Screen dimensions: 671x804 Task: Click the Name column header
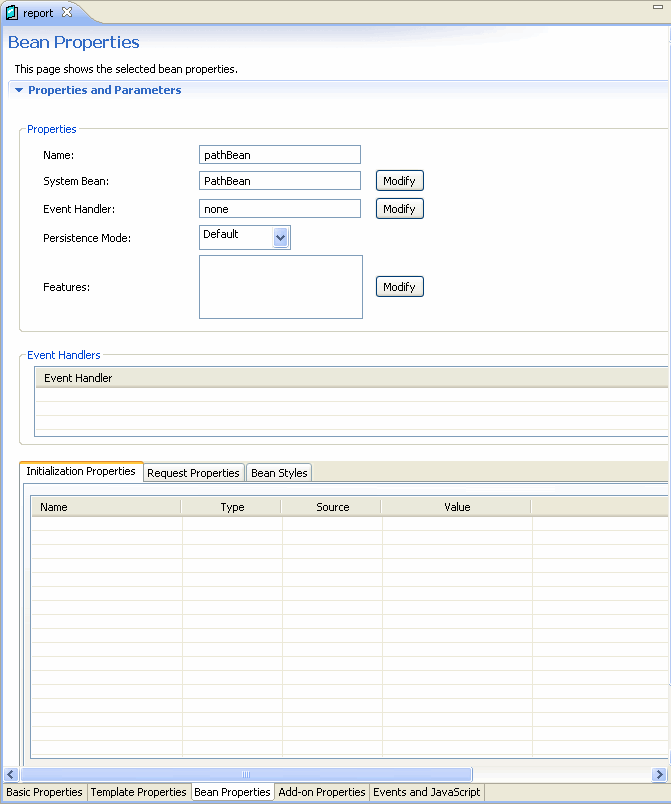pos(106,507)
